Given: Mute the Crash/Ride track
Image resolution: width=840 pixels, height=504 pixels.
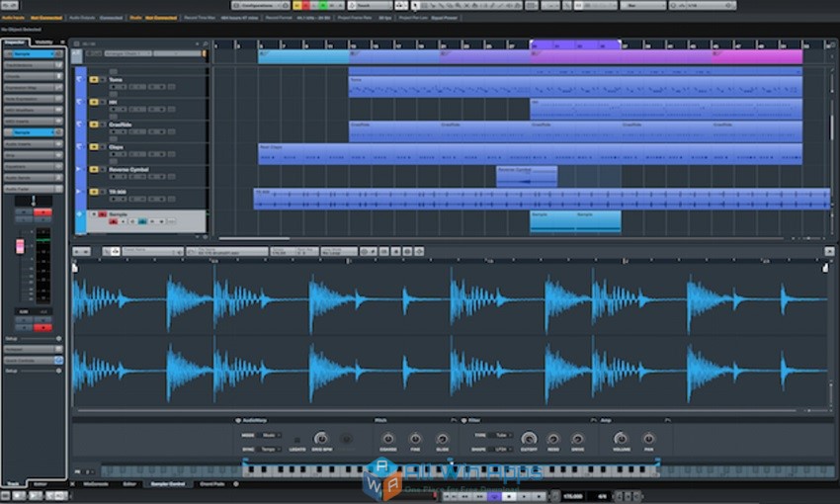Looking at the screenshot, I should [94, 125].
